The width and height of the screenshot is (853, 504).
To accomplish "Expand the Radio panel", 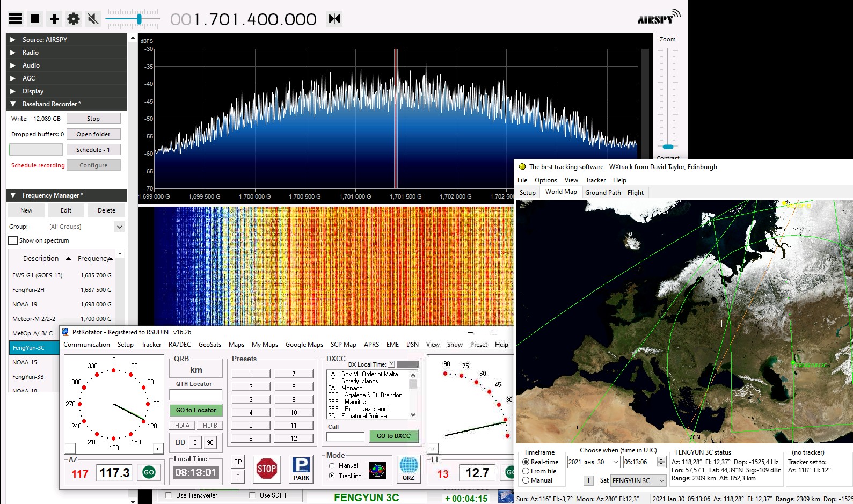I will [x=67, y=53].
